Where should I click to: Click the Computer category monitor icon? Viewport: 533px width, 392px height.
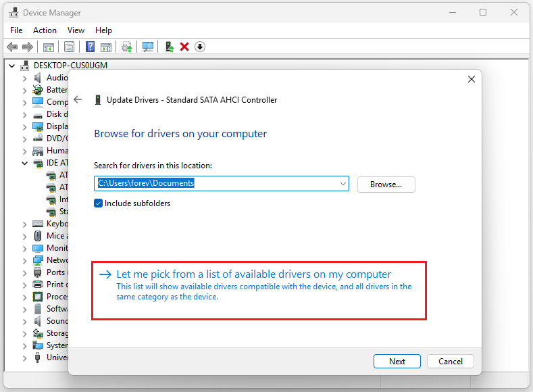tap(38, 102)
